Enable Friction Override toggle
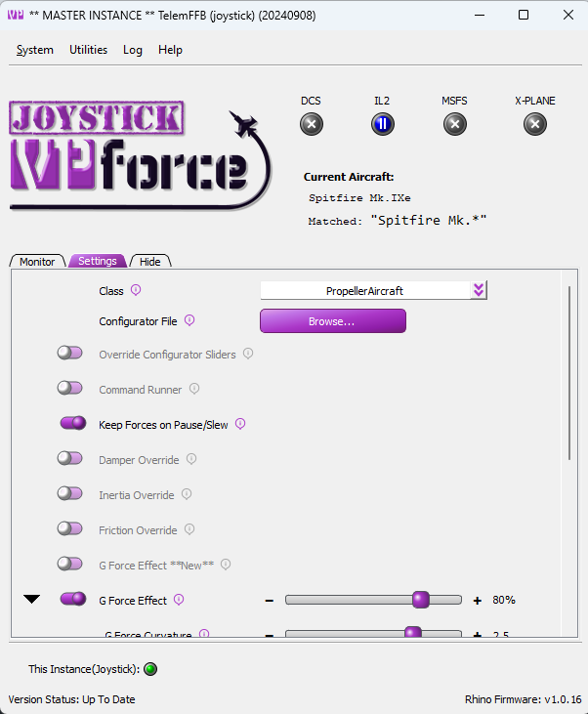Screen dimensions: 588x714 click(69, 528)
